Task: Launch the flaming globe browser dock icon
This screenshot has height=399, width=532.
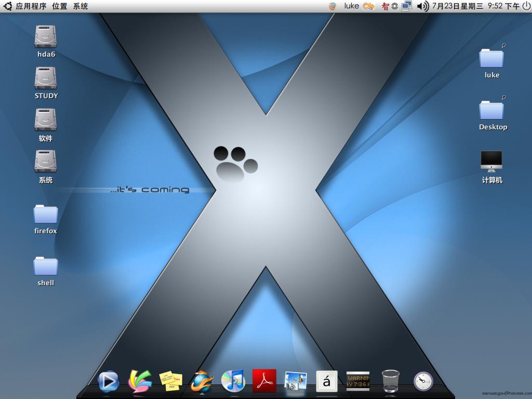Action: [x=202, y=381]
